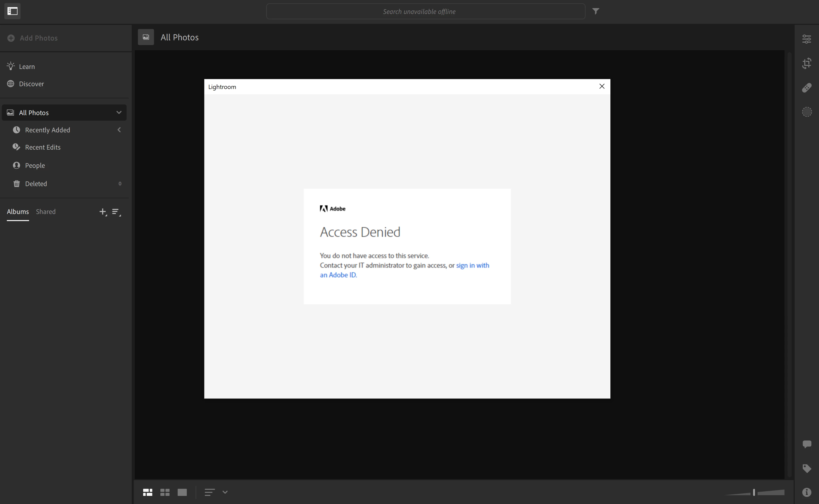Open sort order dropdown arrow
The height and width of the screenshot is (504, 819).
pyautogui.click(x=225, y=492)
